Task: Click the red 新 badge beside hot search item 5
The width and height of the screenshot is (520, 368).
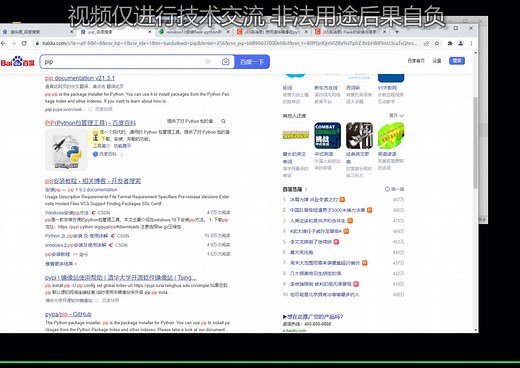Action: coord(336,242)
